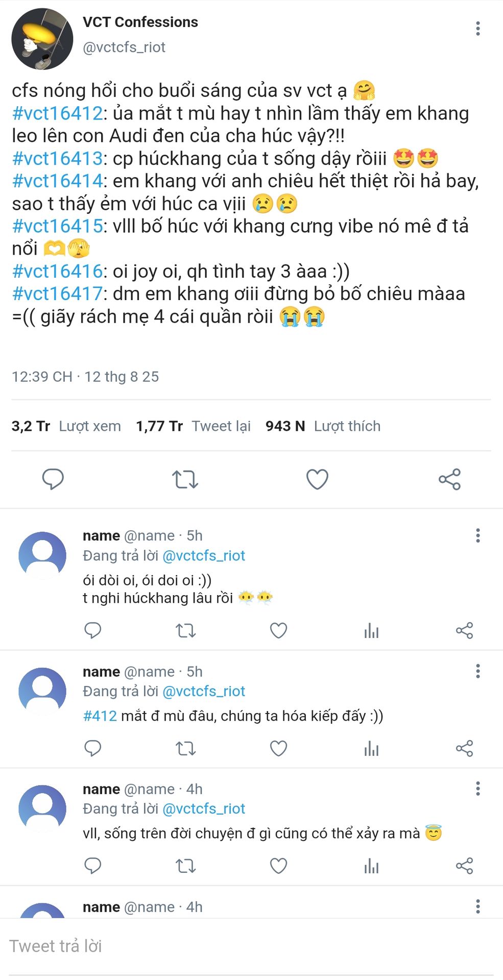Share the reply starting with 'vll, sống trên đời'
The height and width of the screenshot is (980, 503).
pos(464,866)
